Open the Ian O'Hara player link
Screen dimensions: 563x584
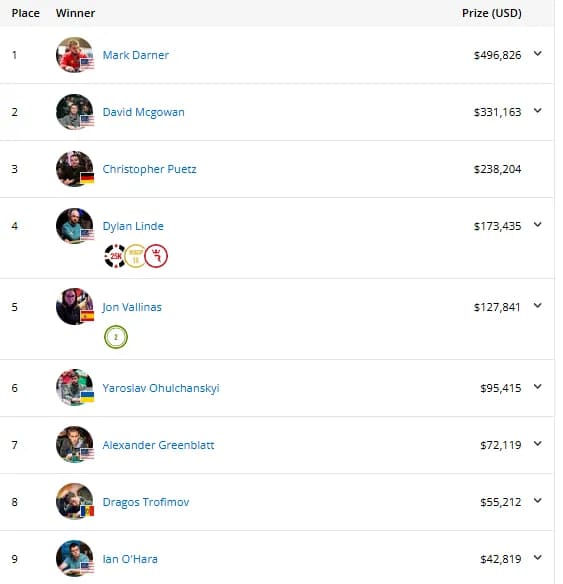point(130,559)
